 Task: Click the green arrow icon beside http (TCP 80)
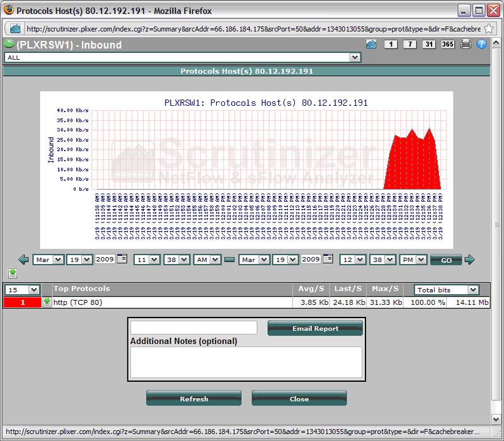coord(47,302)
